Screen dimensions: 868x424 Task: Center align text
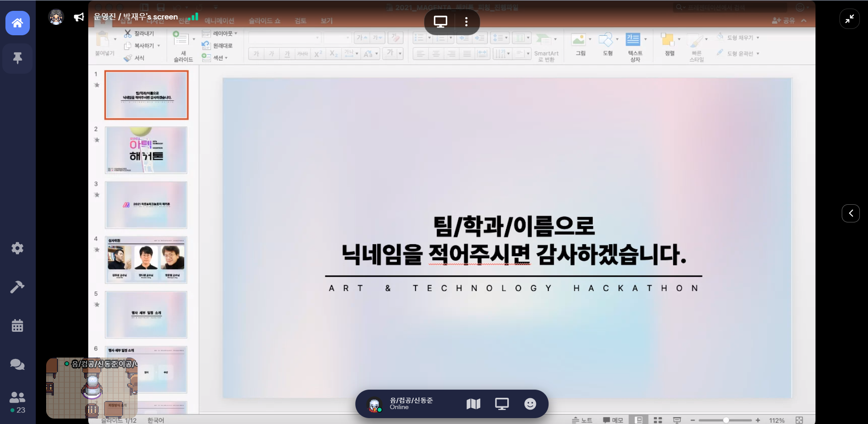(x=436, y=54)
